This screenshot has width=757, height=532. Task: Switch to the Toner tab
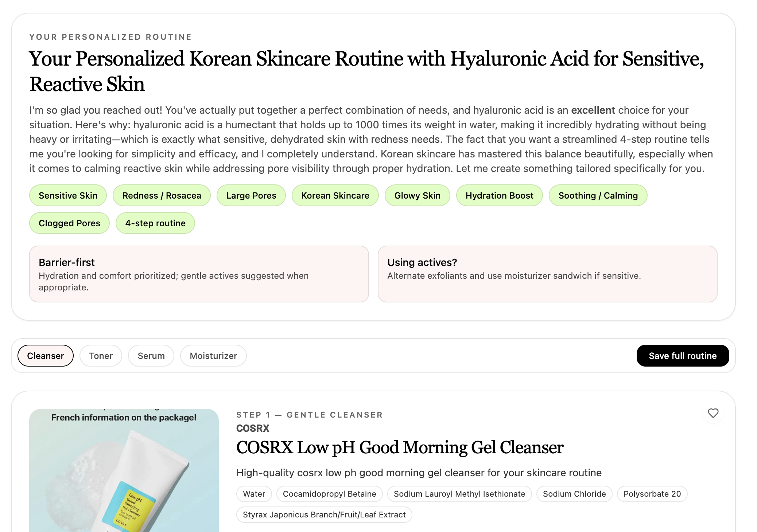tap(101, 356)
